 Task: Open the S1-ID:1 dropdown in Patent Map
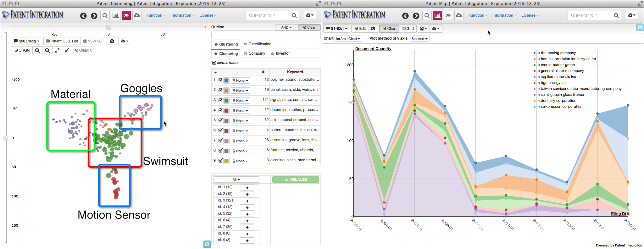(336, 29)
